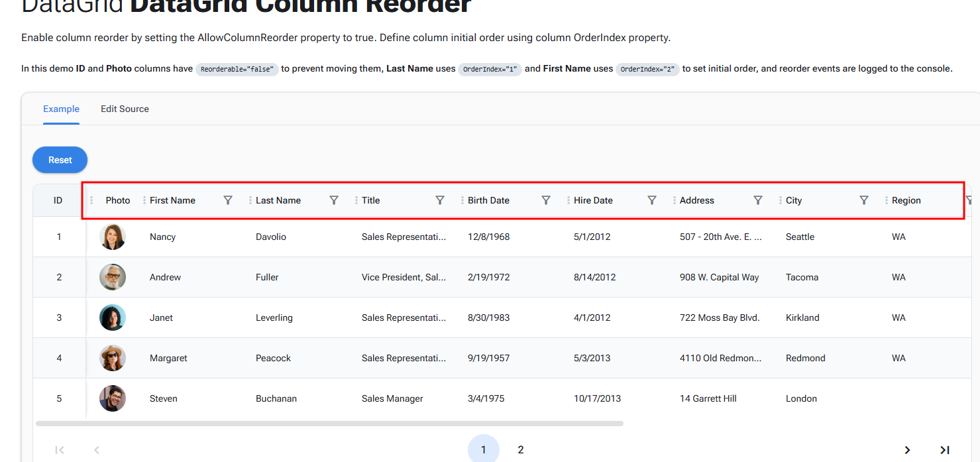Open filter for First Name column
Viewport: 980px width, 462px height.
[228, 200]
